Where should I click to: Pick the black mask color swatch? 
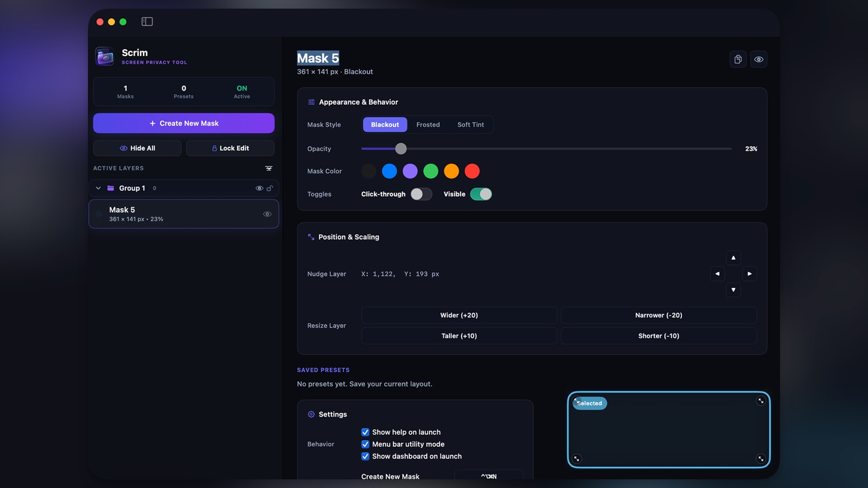tap(369, 171)
